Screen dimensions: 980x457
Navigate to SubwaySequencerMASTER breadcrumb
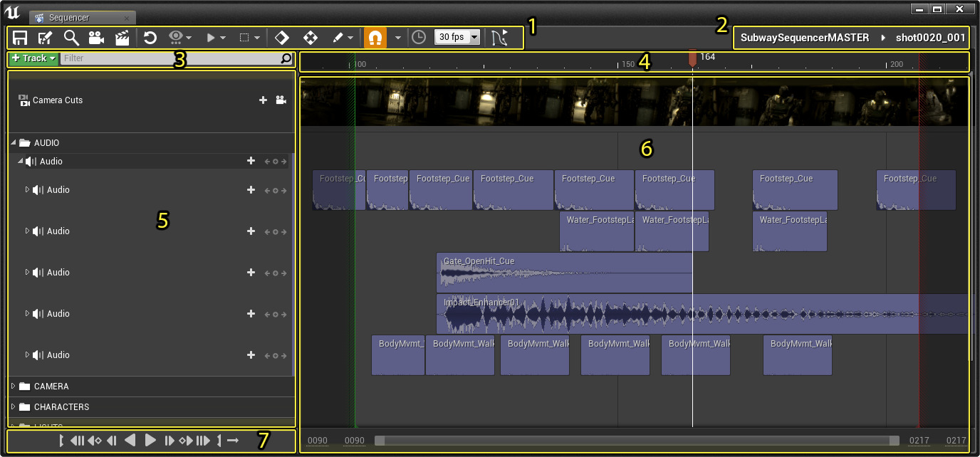[x=804, y=38]
